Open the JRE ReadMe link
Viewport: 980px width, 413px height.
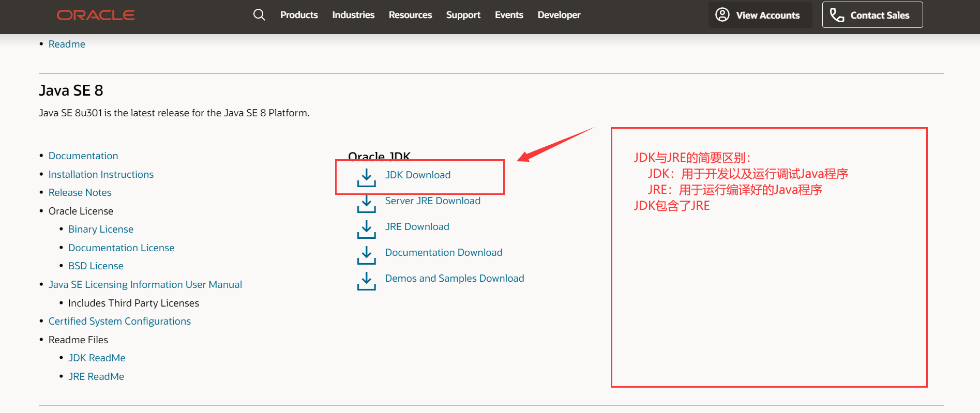96,377
